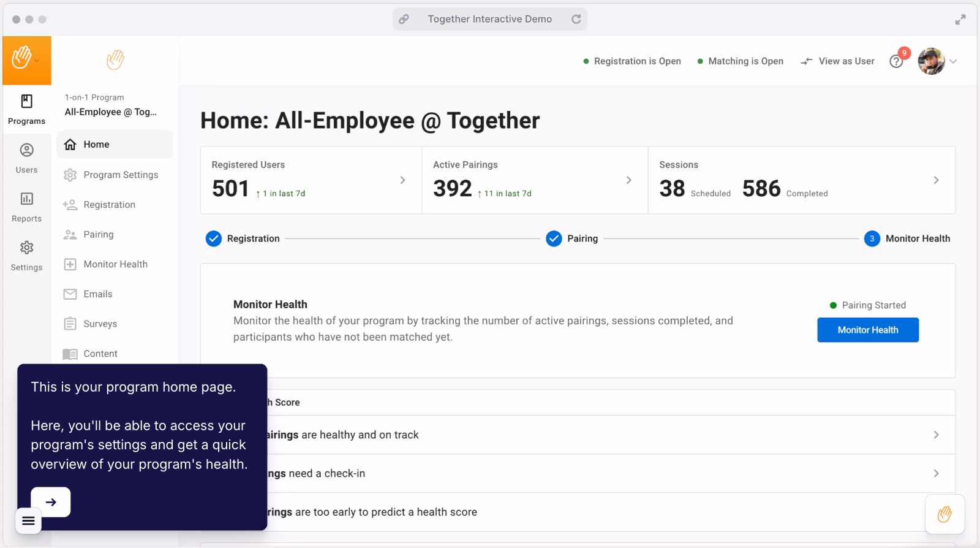
Task: Open Emails menu item
Action: coord(115,294)
